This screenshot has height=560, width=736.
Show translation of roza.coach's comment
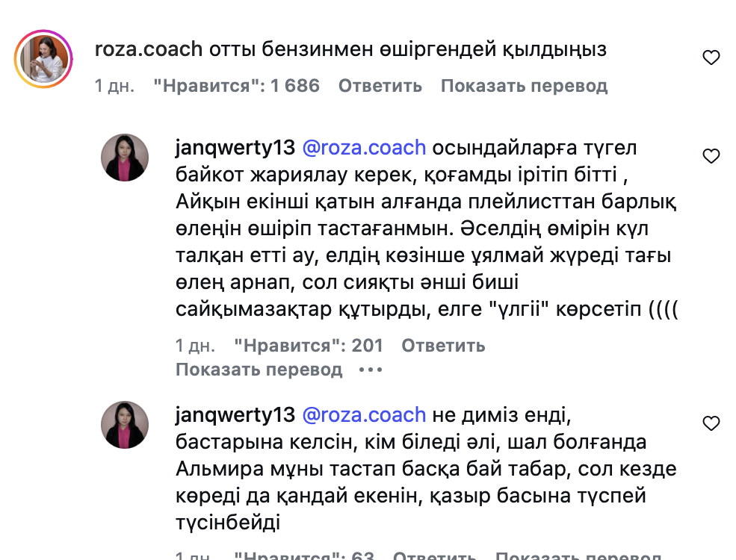pyautogui.click(x=524, y=86)
